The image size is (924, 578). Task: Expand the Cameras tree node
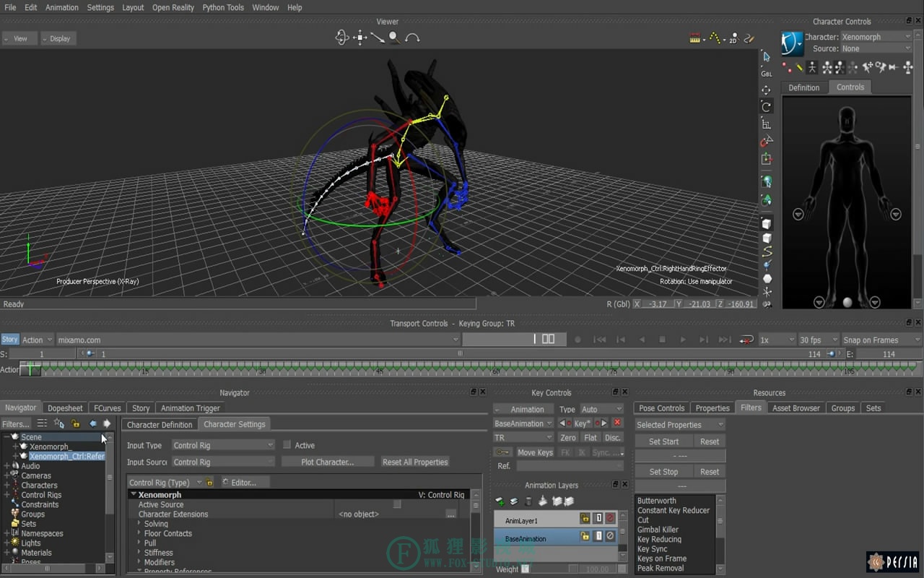6,475
